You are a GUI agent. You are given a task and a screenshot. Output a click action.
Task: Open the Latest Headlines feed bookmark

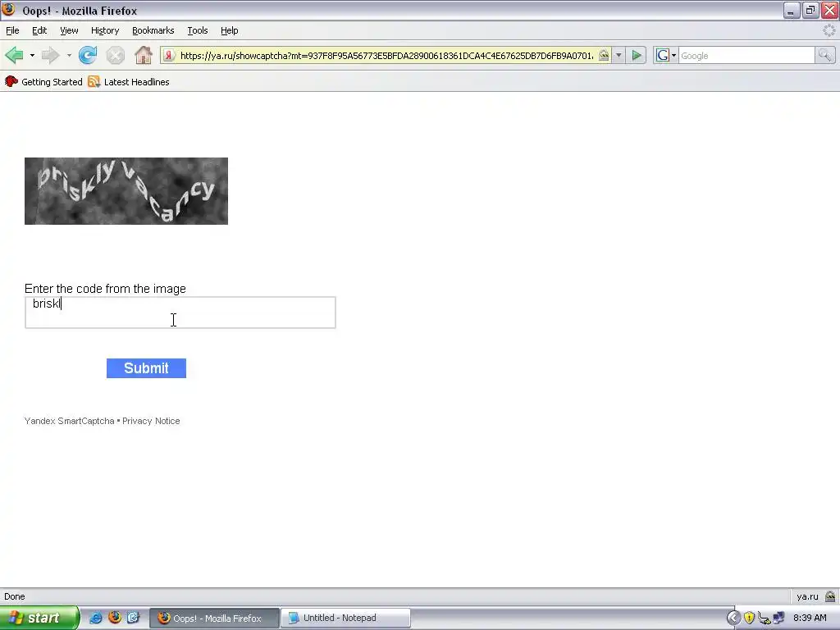click(129, 82)
